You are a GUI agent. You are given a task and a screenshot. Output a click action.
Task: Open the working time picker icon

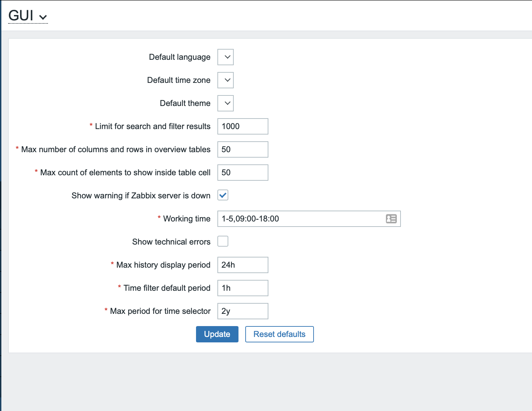pyautogui.click(x=391, y=219)
